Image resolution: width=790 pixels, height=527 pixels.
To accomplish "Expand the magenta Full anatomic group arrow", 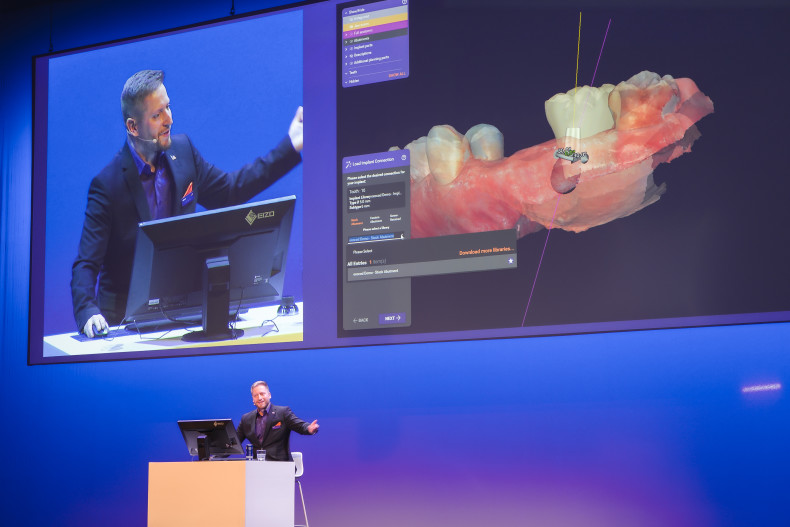I will 346,35.
